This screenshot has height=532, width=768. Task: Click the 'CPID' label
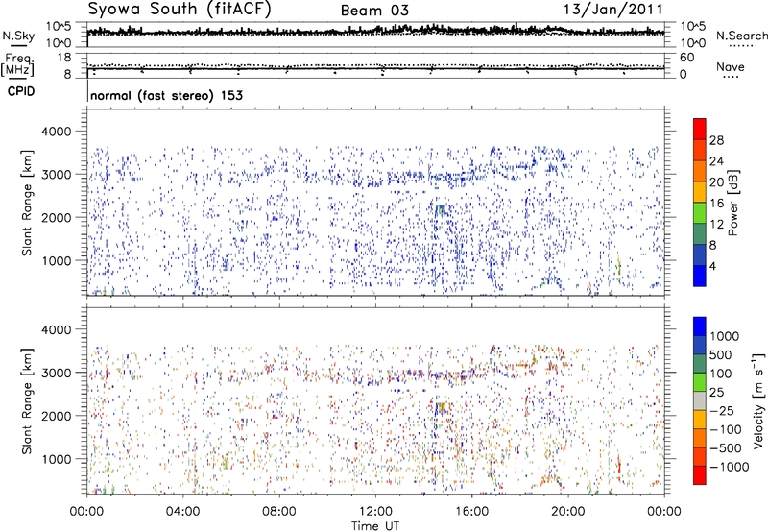[21, 91]
